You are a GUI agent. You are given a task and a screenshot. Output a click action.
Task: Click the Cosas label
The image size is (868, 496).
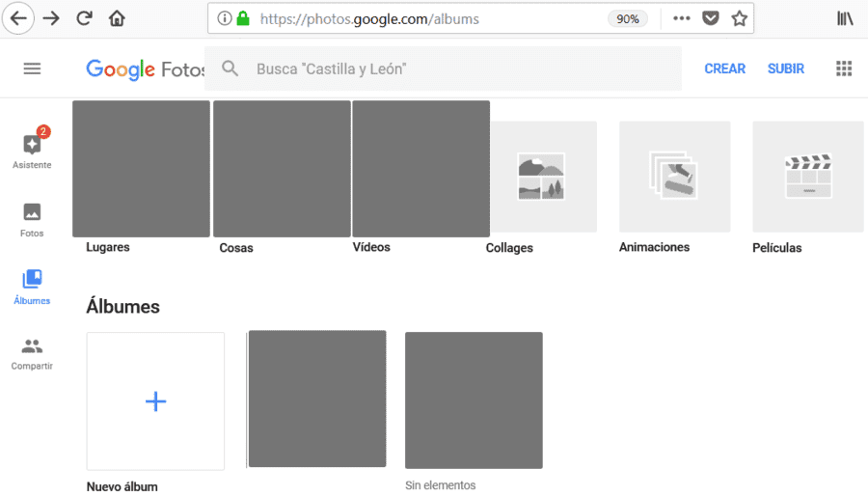(x=236, y=247)
